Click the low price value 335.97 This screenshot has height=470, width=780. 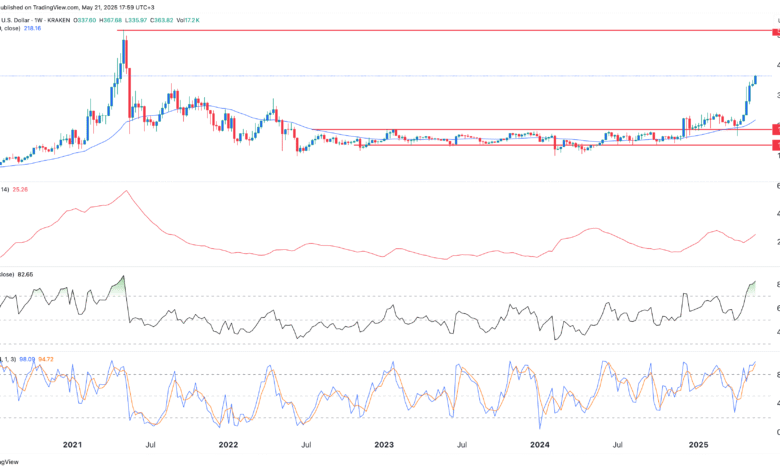[136, 20]
